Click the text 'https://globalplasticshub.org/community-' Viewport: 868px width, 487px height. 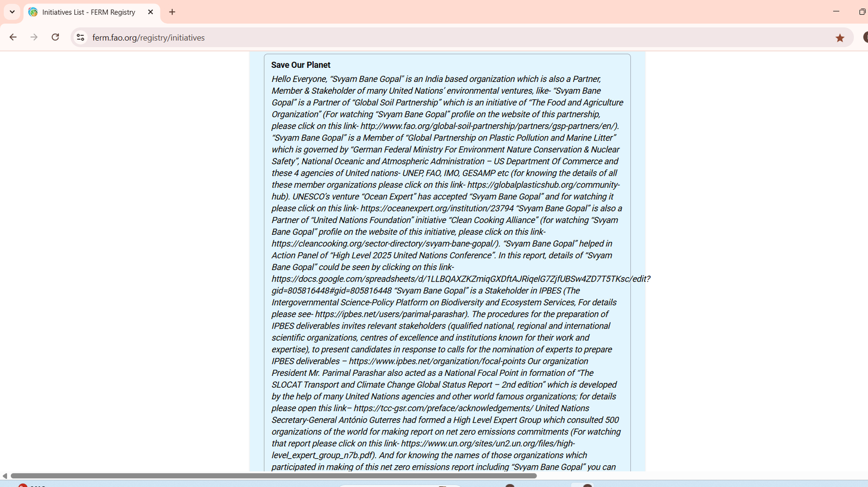pos(543,185)
